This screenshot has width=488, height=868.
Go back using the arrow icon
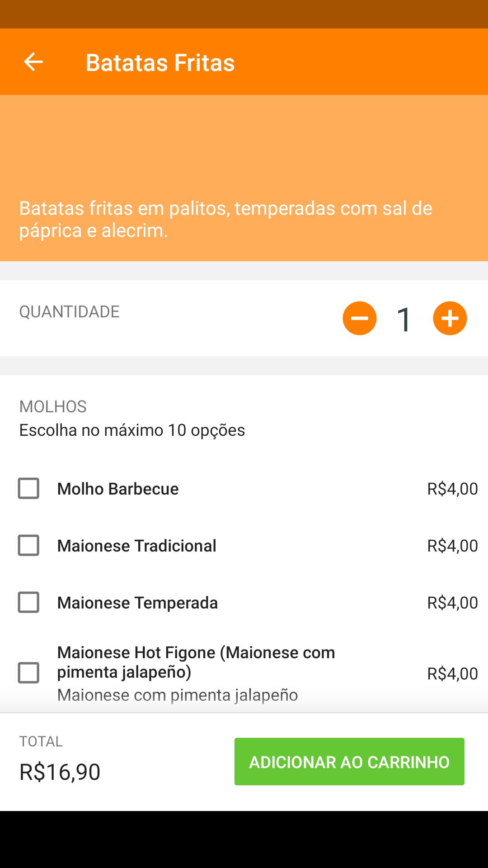point(33,62)
